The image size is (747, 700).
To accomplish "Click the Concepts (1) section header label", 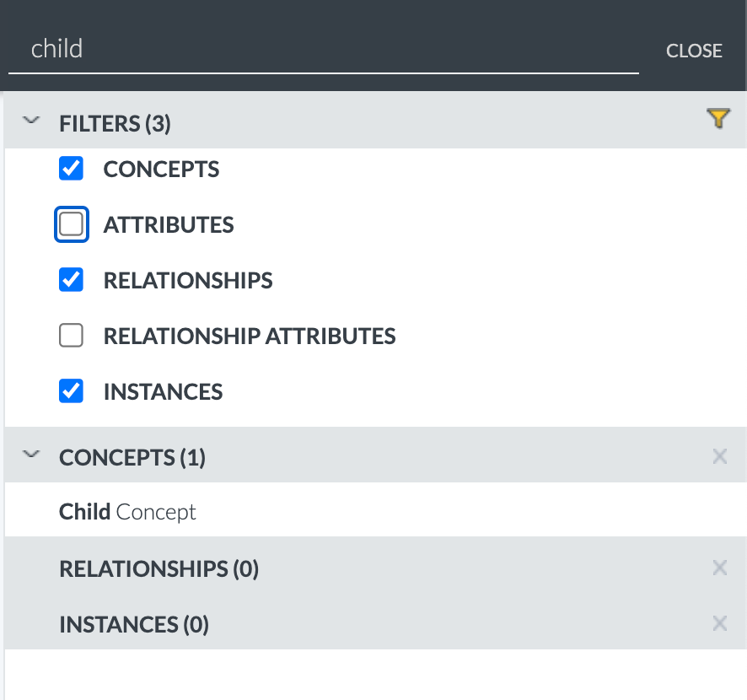I will tap(132, 458).
